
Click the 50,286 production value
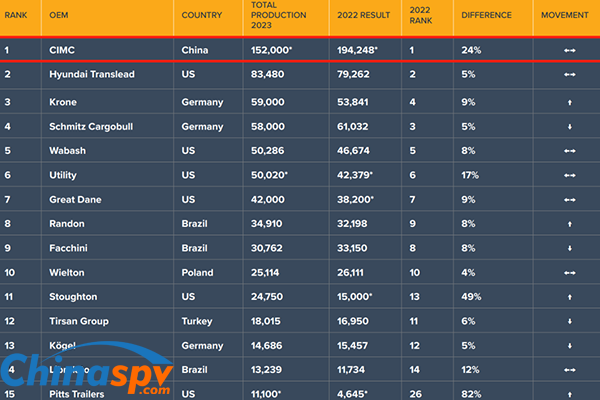click(267, 151)
